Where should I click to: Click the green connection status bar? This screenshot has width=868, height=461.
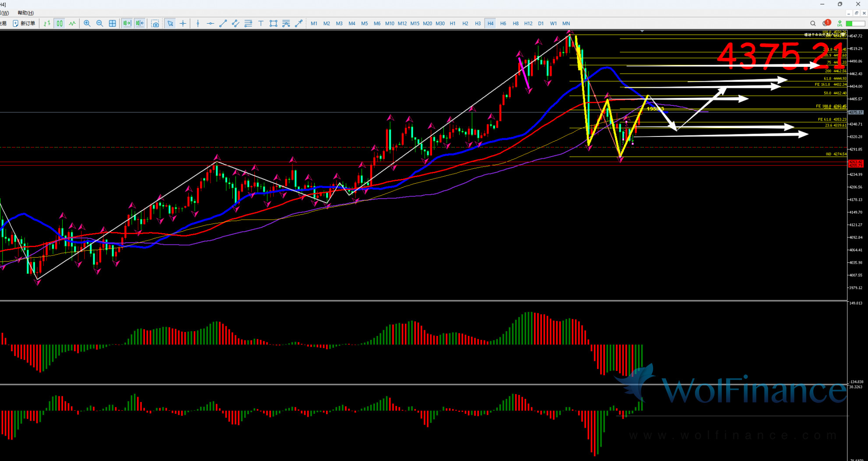point(855,24)
